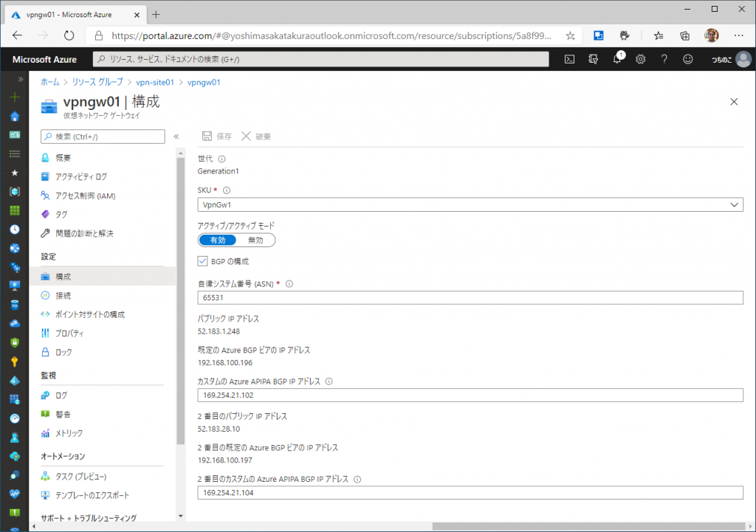Open SQL databases icon in sidebar
The width and height of the screenshot is (756, 532).
[15, 305]
